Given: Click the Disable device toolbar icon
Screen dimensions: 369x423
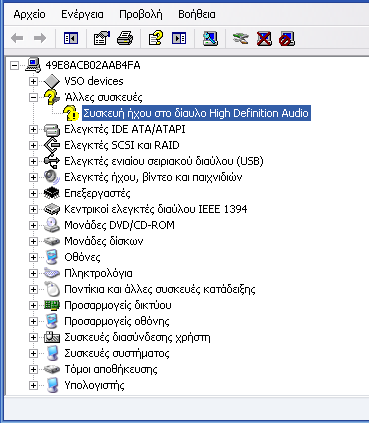Looking at the screenshot, I should (287, 38).
